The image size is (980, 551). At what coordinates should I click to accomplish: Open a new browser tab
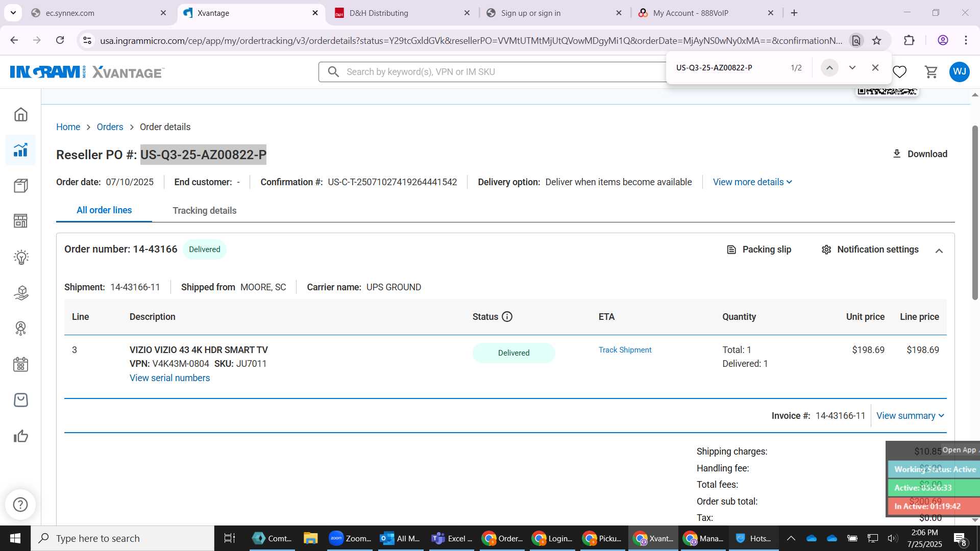click(x=794, y=13)
